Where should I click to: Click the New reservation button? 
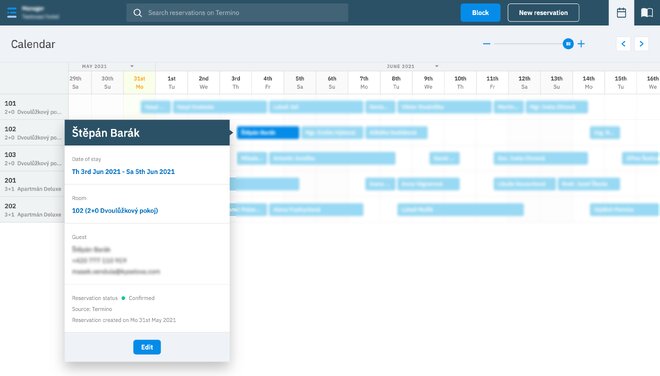click(543, 13)
